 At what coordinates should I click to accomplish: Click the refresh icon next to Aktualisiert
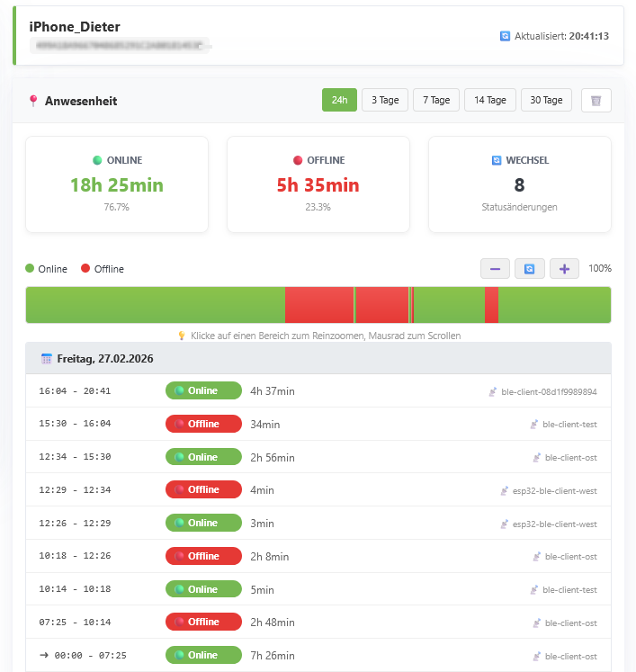click(x=505, y=36)
